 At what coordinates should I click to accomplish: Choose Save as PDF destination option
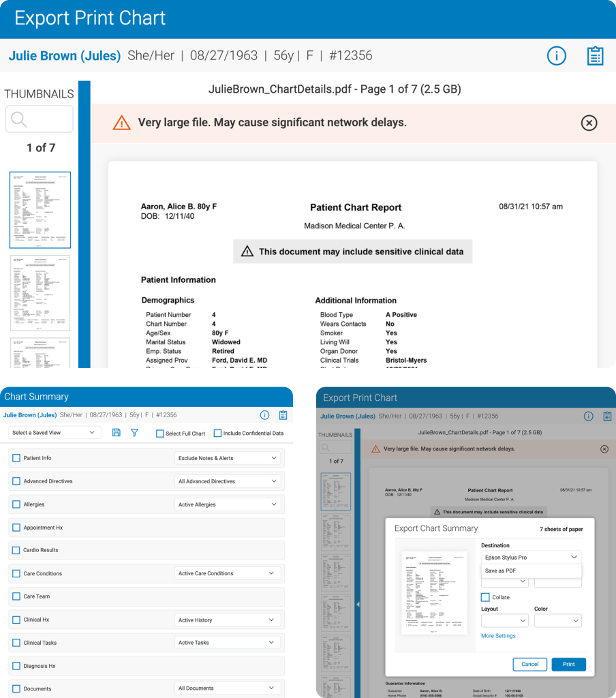[x=501, y=571]
